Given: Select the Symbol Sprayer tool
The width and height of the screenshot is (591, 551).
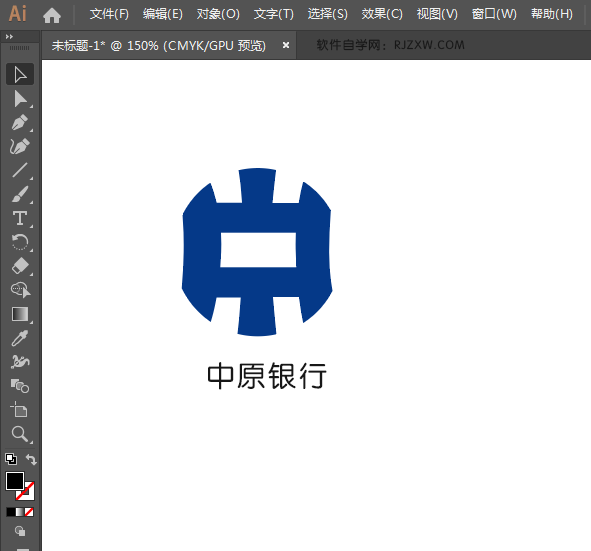Looking at the screenshot, I should pyautogui.click(x=20, y=362).
